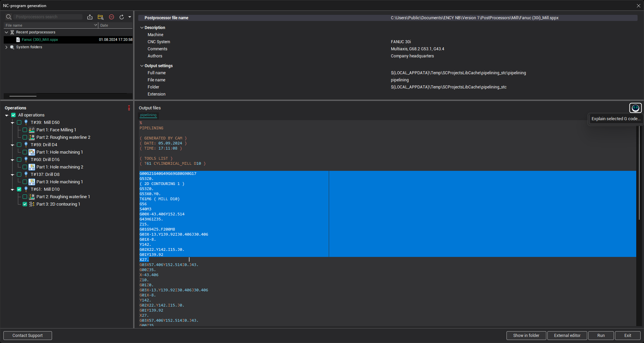This screenshot has height=343, width=644.
Task: Enable the T#39: Mill D50 checkbox
Action: 19,122
